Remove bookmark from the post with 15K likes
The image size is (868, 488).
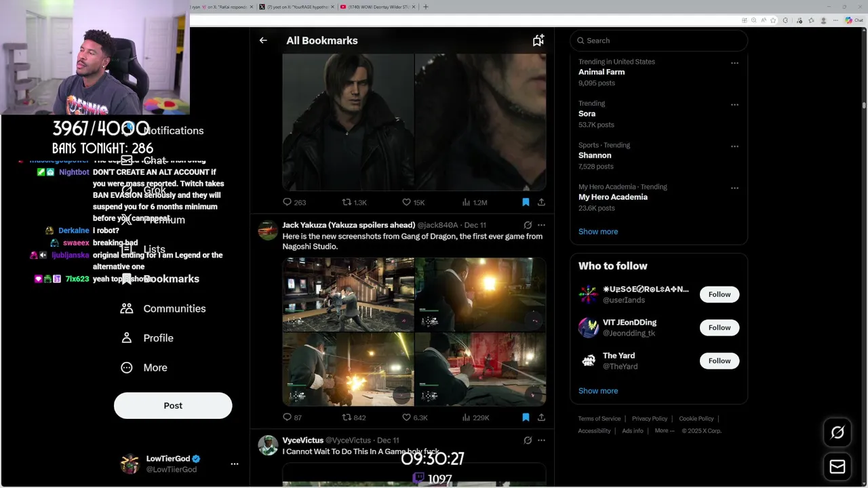pos(526,202)
